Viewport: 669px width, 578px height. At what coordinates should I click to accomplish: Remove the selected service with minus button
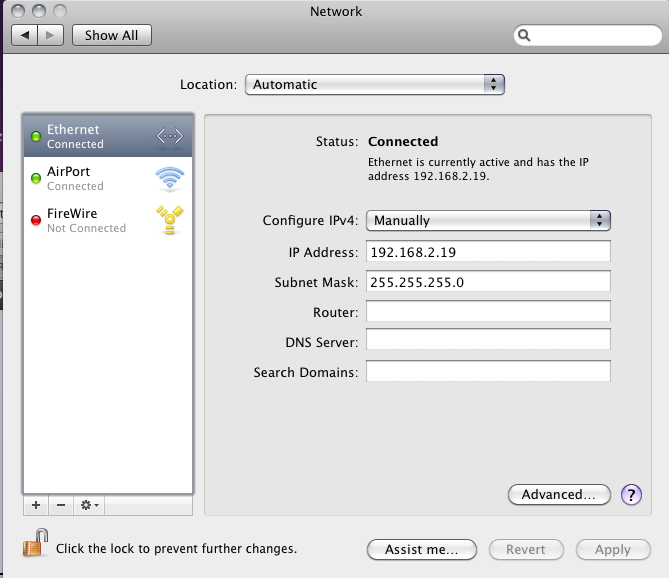pyautogui.click(x=61, y=505)
